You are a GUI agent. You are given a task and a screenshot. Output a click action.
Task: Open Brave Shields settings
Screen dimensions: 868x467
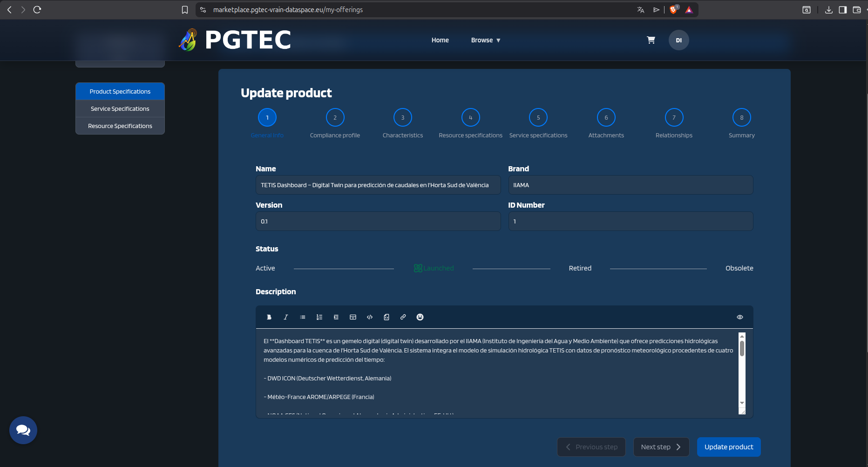click(673, 9)
